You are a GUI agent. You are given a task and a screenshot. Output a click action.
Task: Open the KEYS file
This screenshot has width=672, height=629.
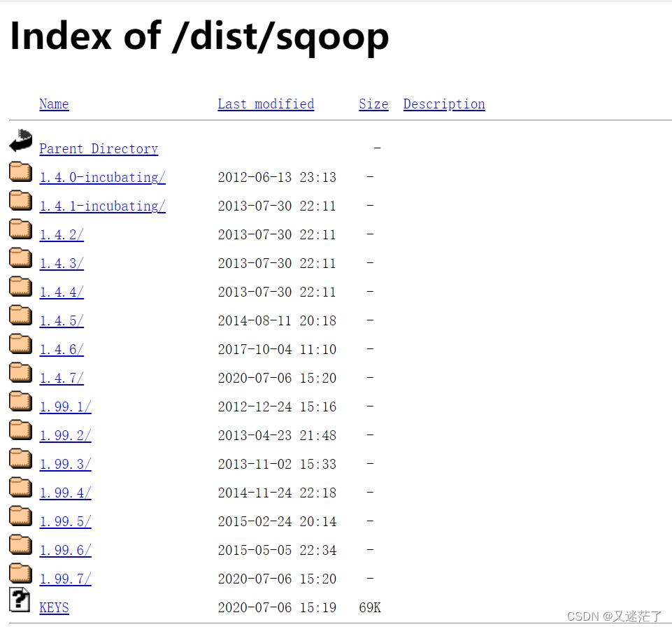tap(54, 607)
